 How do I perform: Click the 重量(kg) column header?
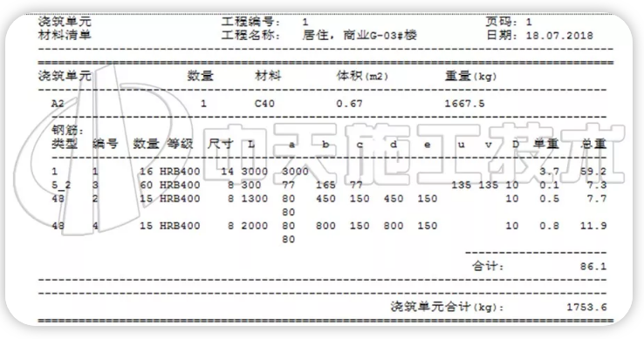[x=470, y=76]
